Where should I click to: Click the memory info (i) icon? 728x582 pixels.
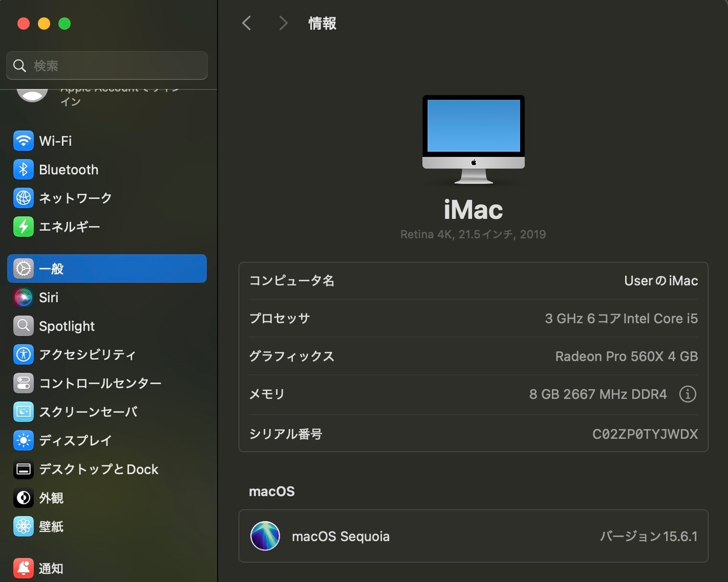pos(688,394)
